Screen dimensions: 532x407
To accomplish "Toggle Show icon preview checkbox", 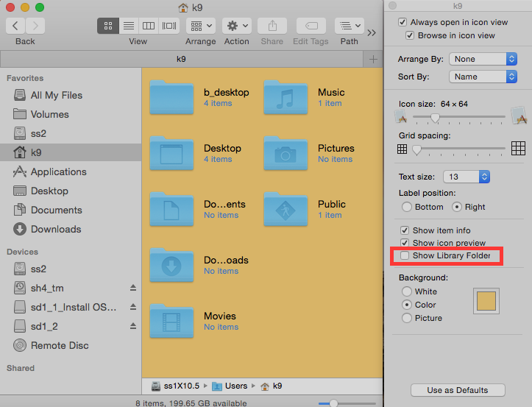I will point(405,243).
